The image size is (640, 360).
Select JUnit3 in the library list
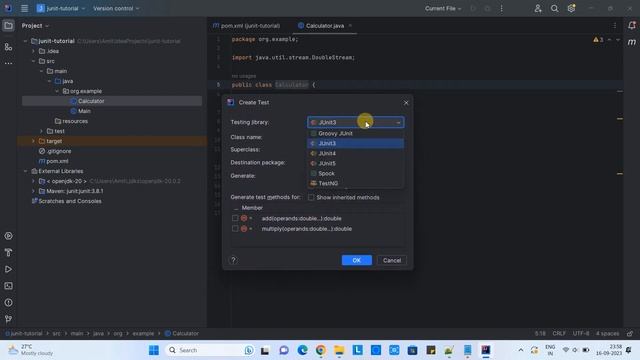pyautogui.click(x=356, y=143)
